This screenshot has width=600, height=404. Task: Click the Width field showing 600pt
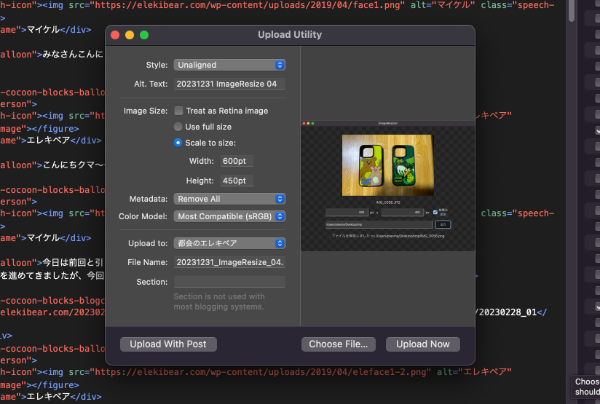click(x=236, y=161)
